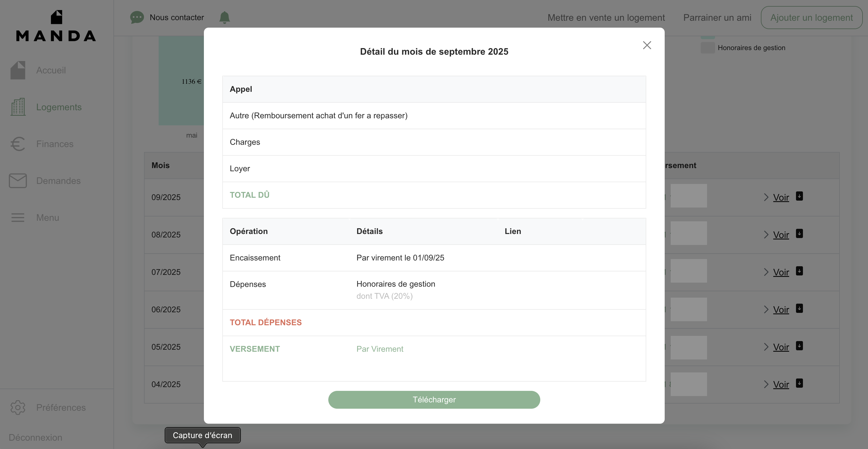Open Voir link for 05/2025
The height and width of the screenshot is (449, 868).
(781, 347)
